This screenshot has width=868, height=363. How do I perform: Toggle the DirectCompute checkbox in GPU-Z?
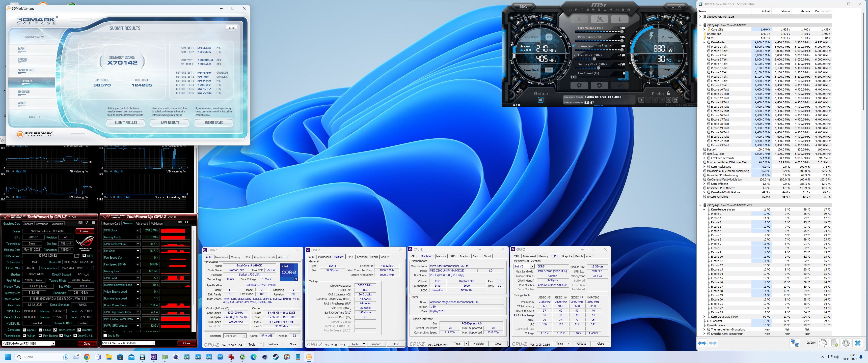point(55,330)
